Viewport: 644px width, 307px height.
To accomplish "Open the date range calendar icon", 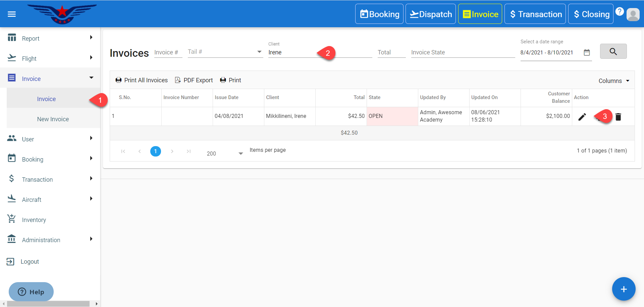I will [587, 52].
